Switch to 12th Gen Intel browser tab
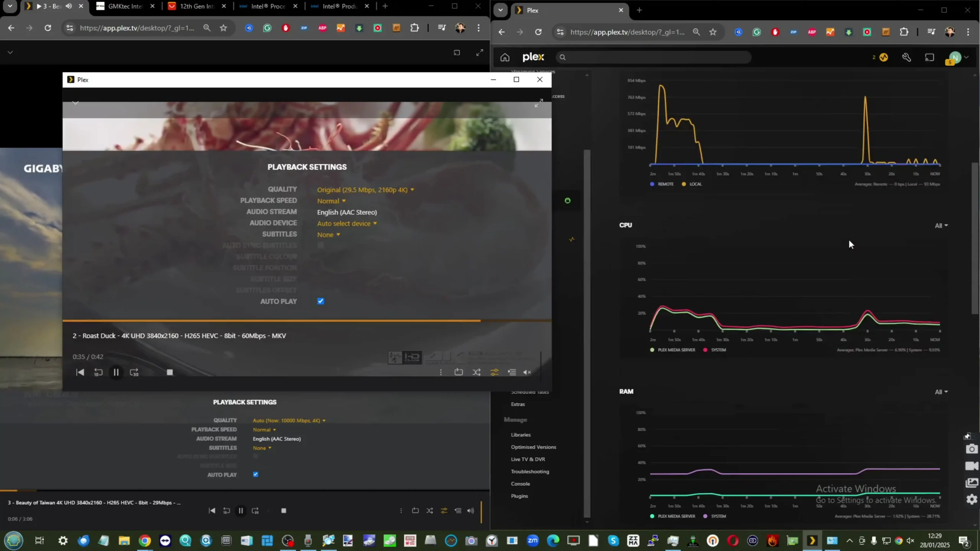The height and width of the screenshot is (551, 980). pyautogui.click(x=197, y=6)
